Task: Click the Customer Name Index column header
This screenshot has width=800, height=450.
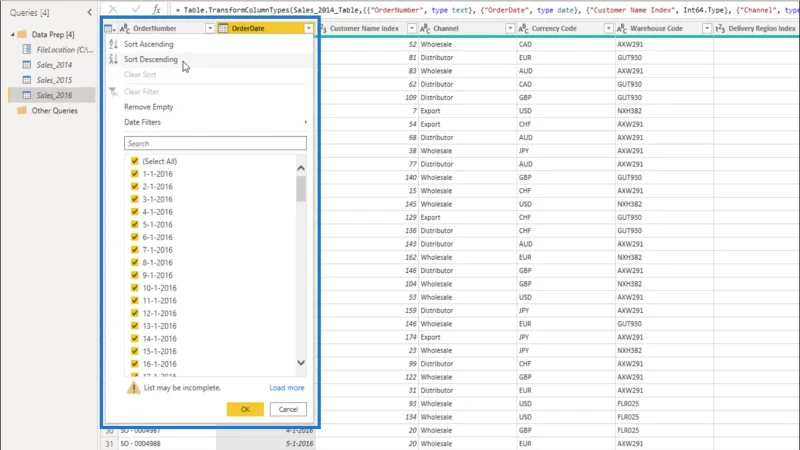Action: (366, 29)
